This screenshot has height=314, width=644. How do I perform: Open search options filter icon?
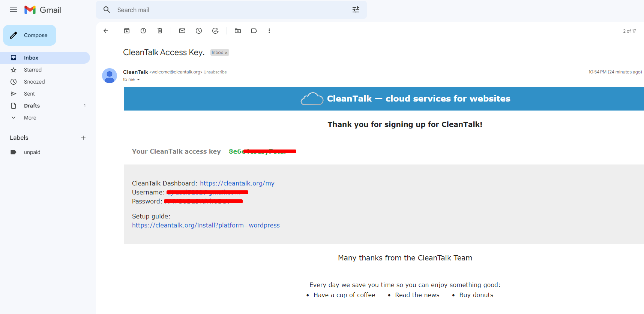356,10
